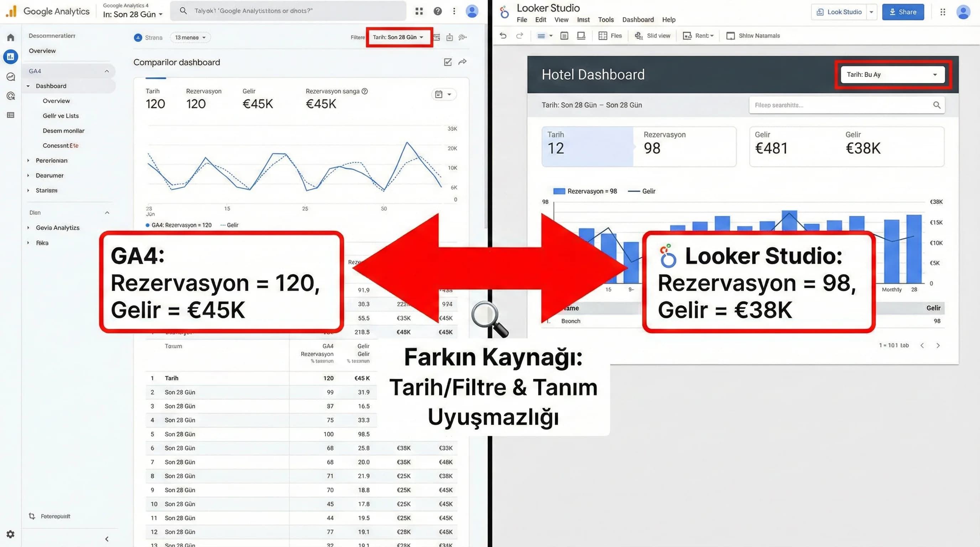980x547 pixels.
Task: Open the Tarih: Bu Ay dropdown in Hotel Dashboard
Action: pos(892,74)
